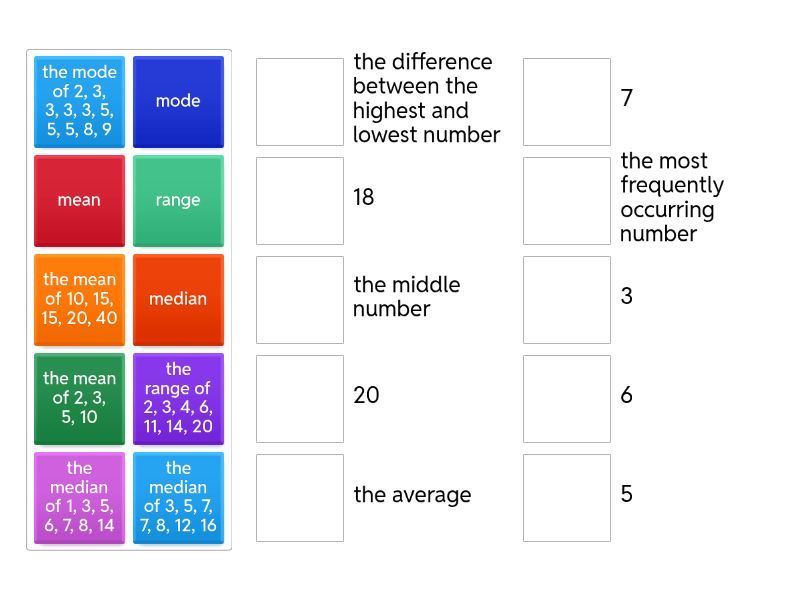
Task: Pick the tile 'the mean of 10, 15, 15, 20, 40'
Action: 79,299
